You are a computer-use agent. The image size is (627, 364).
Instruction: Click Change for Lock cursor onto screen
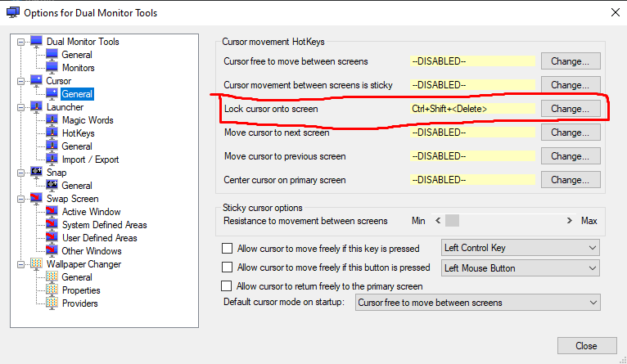click(571, 109)
